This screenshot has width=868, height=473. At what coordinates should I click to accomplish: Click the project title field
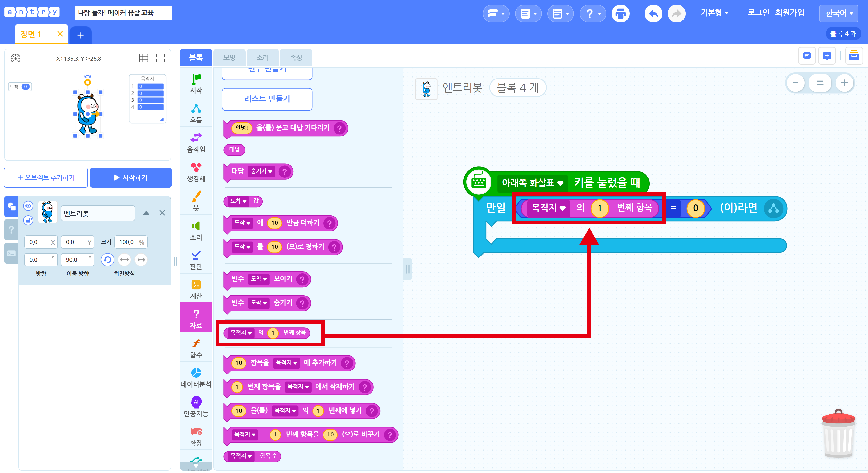click(123, 13)
